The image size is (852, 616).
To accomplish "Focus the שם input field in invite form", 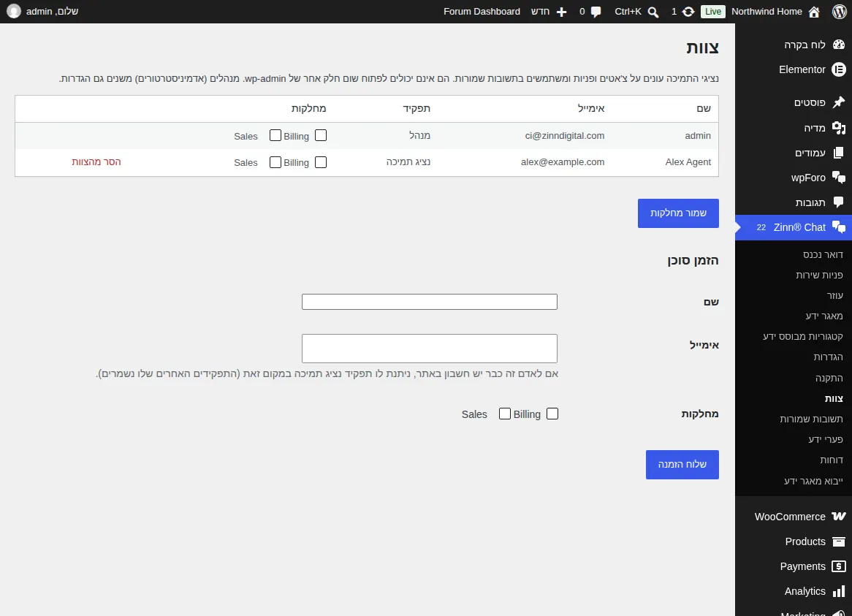I will click(x=429, y=302).
